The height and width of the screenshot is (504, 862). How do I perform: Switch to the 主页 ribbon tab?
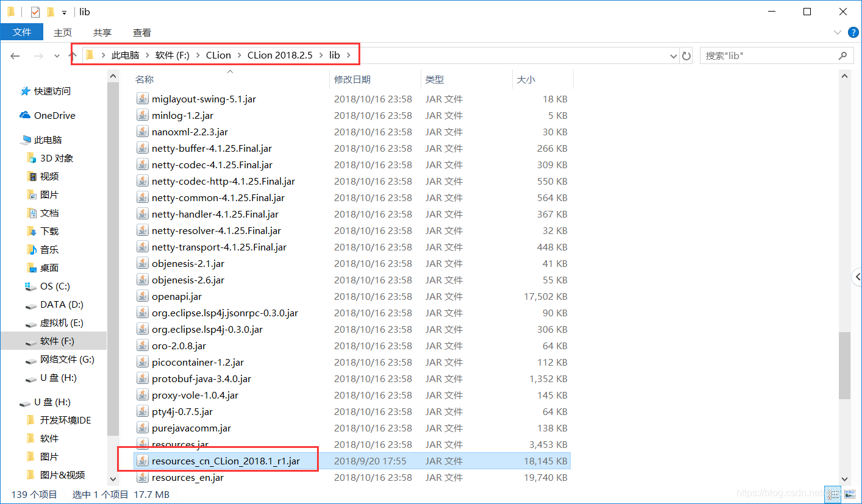(63, 32)
